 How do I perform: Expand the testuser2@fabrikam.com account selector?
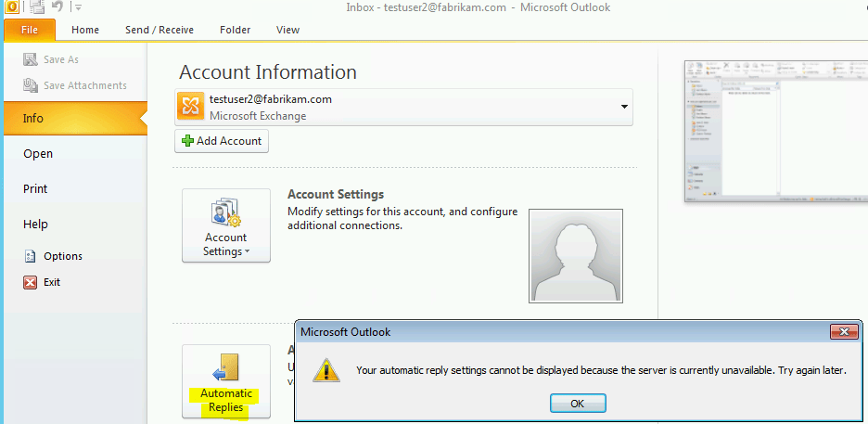[x=403, y=107]
